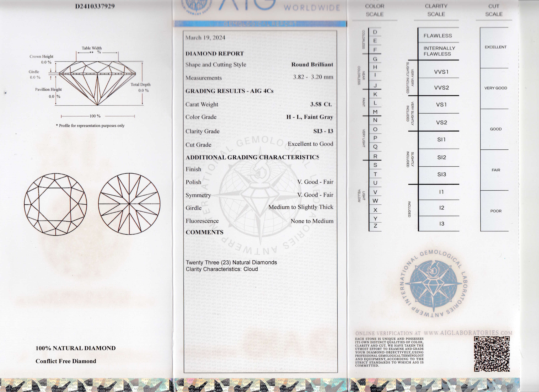The height and width of the screenshot is (392, 539).
Task: Select "Medium to Slightly Thick" girdle value
Action: pos(301,207)
